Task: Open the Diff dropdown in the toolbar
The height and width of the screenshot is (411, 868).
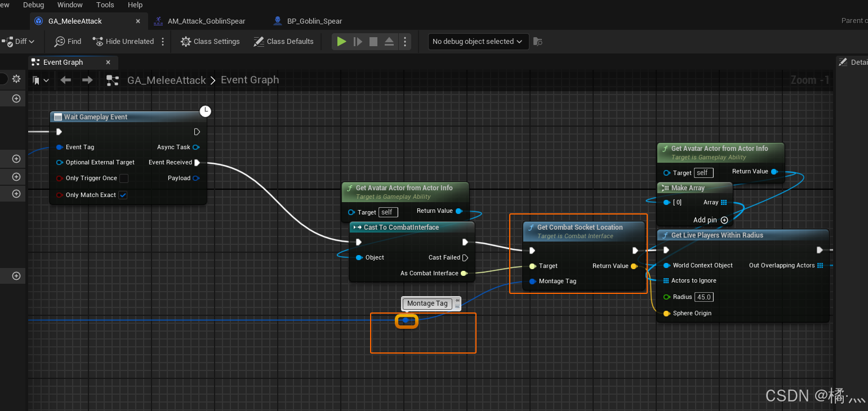Action: [19, 42]
